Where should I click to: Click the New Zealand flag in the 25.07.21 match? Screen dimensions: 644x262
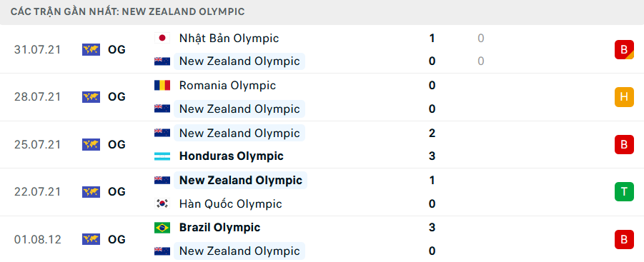tap(162, 133)
